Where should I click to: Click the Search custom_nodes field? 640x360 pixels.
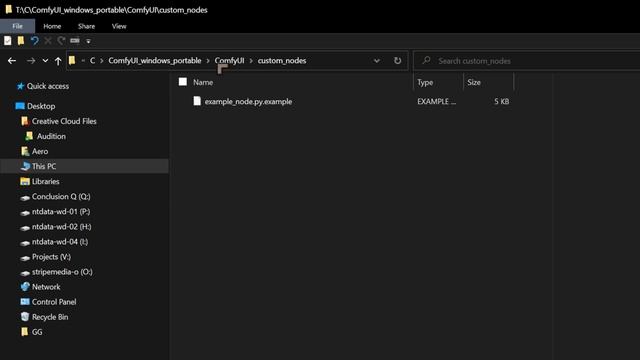pyautogui.click(x=527, y=61)
